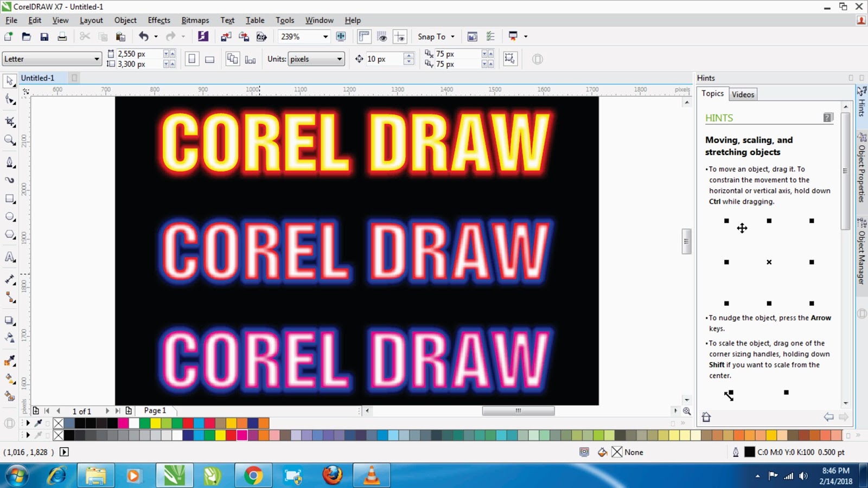This screenshot has width=868, height=488.
Task: Expand Application Launcher dropdown arrow
Action: click(x=525, y=36)
